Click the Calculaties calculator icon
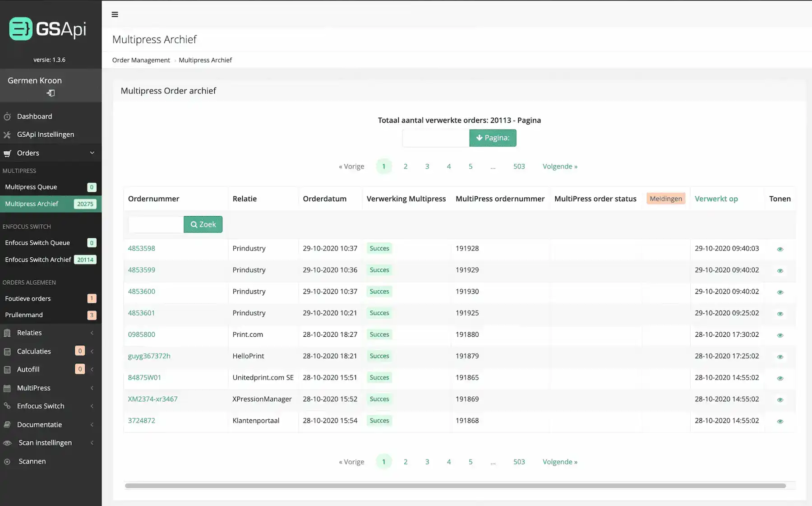 point(7,352)
